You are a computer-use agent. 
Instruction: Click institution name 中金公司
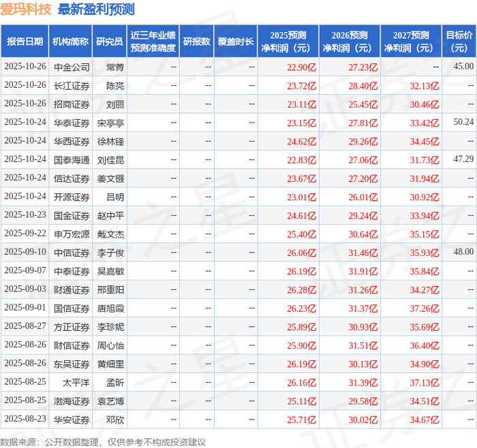(x=72, y=67)
